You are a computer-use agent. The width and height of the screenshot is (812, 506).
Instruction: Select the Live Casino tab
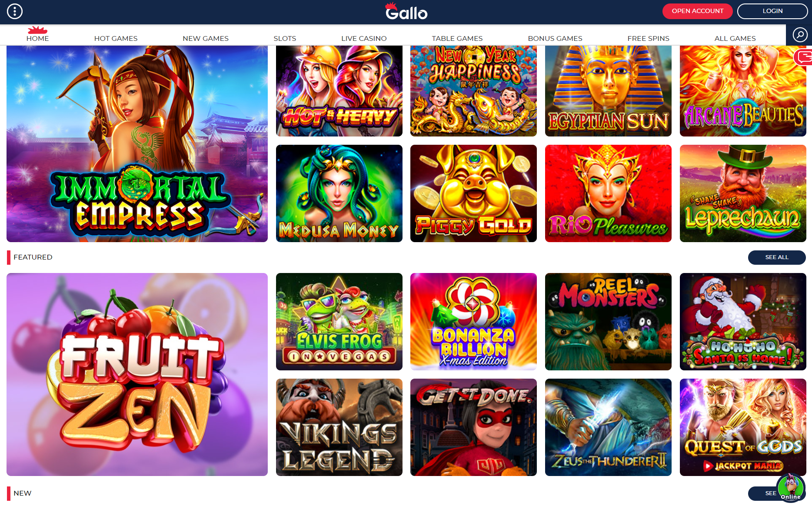click(364, 38)
